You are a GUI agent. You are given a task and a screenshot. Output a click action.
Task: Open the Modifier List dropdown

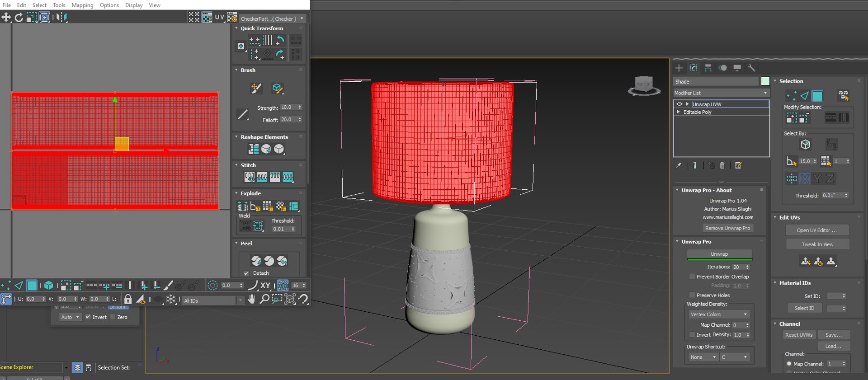point(721,93)
